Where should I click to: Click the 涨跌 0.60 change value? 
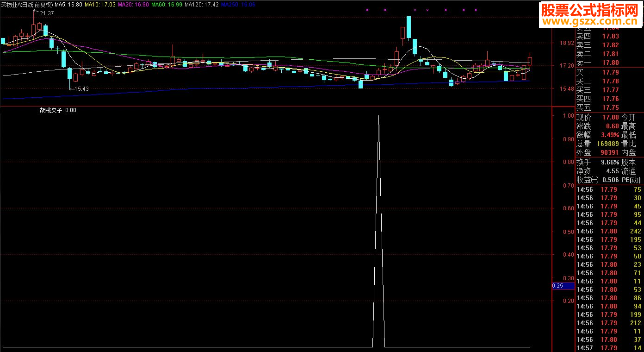click(613, 126)
